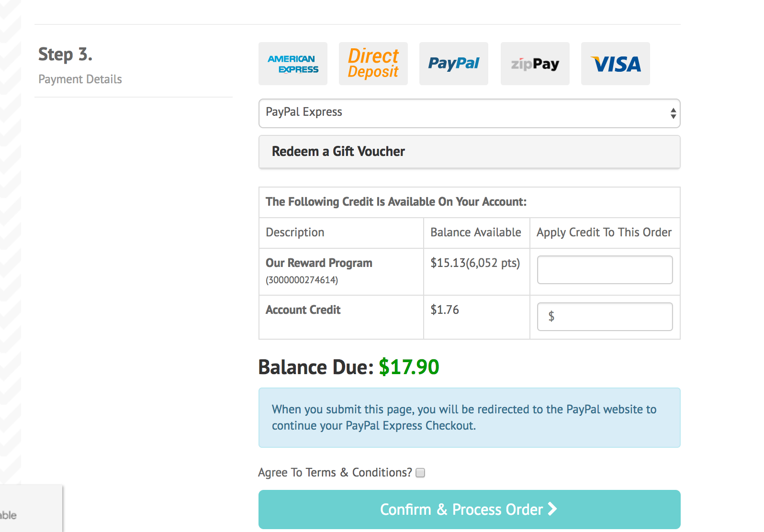Click the Agree To Terms & Conditions label
Image resolution: width=764 pixels, height=532 pixels.
pos(335,473)
